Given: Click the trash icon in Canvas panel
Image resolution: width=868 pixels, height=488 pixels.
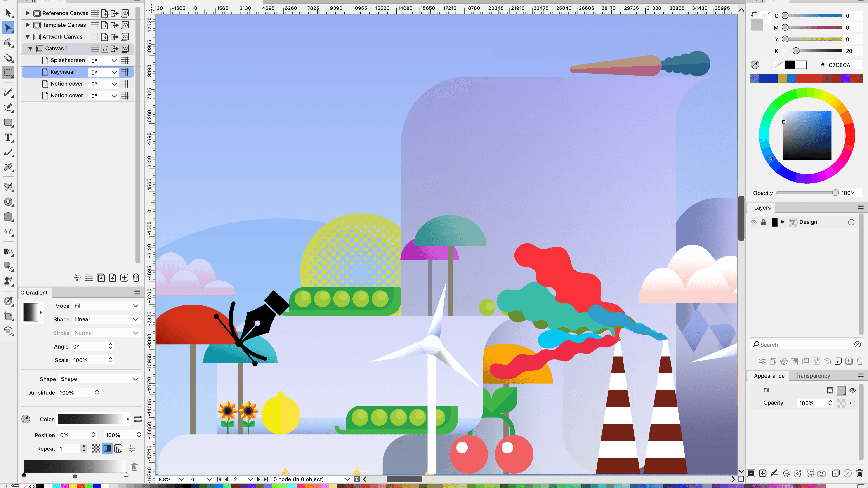Looking at the screenshot, I should [x=136, y=277].
